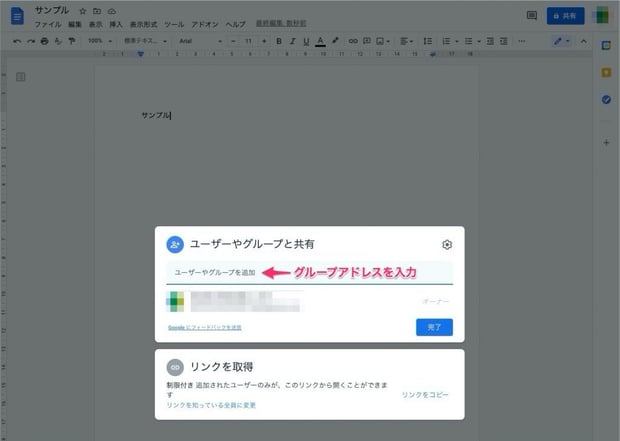Print the document using printer icon
The width and height of the screenshot is (620, 441).
[x=44, y=41]
